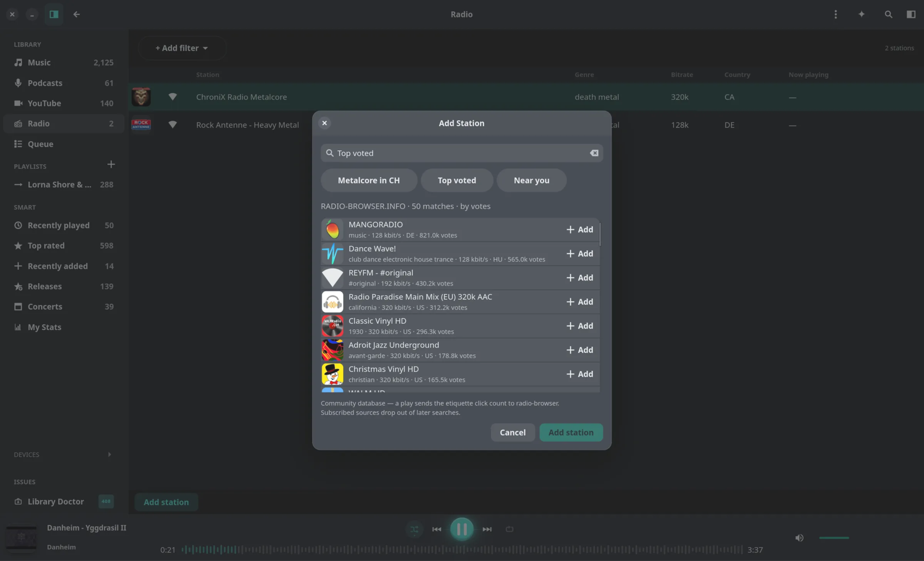Toggle the sidebar panel icon in header
The width and height of the screenshot is (924, 561).
point(54,14)
